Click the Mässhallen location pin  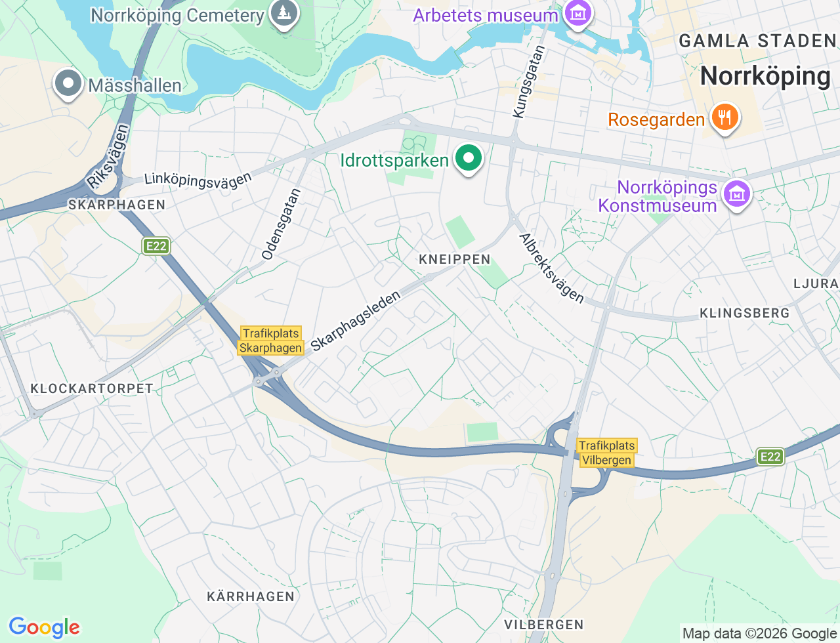coord(68,84)
